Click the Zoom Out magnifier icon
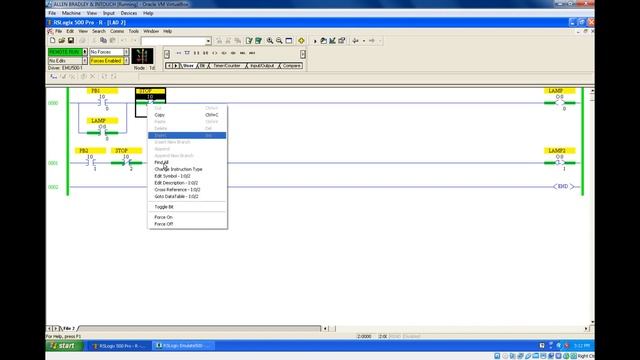 (x=279, y=41)
